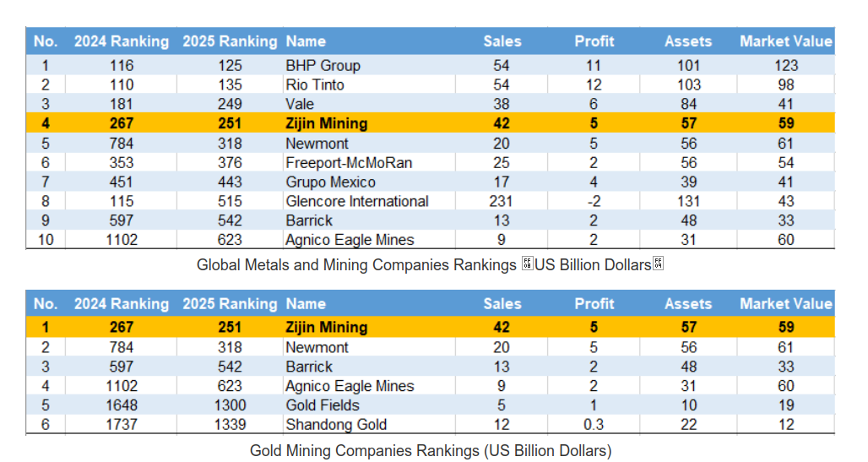Click the Gold Mining Companies Rankings caption

pyautogui.click(x=430, y=450)
